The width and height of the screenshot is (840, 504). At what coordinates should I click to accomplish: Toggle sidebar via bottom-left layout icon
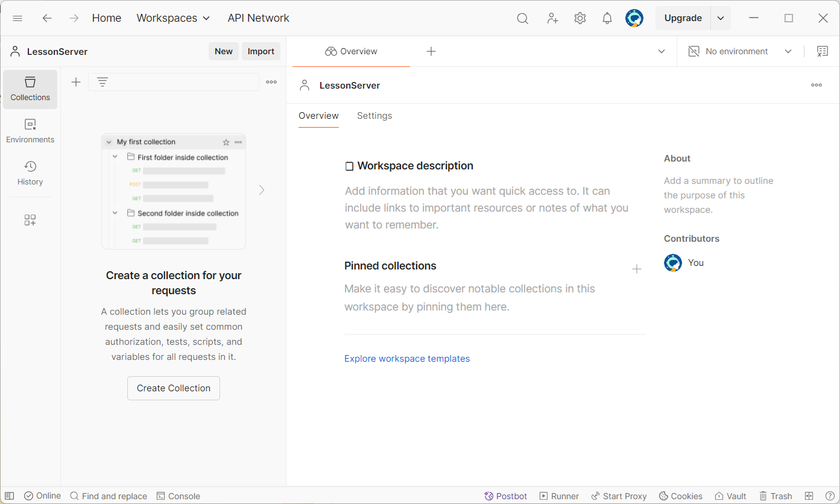10,496
